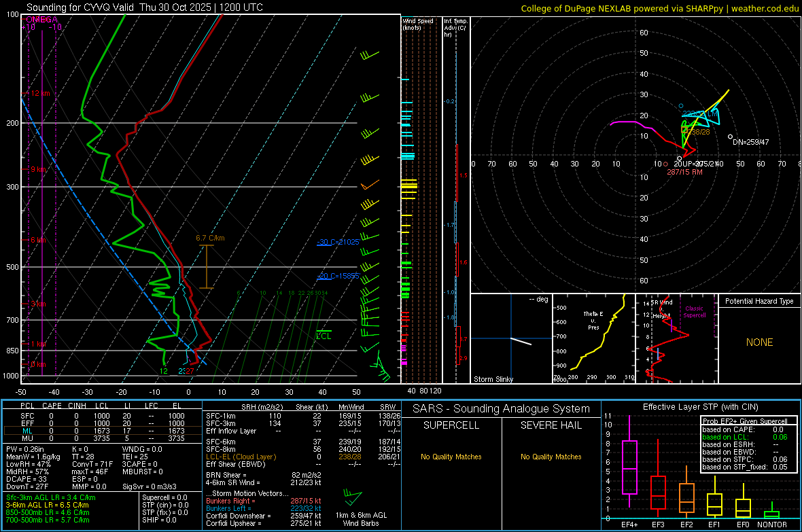The width and height of the screenshot is (802, 532).
Task: Click the '700-500mb LR = 5.7 C/km' line
Action: 48,520
